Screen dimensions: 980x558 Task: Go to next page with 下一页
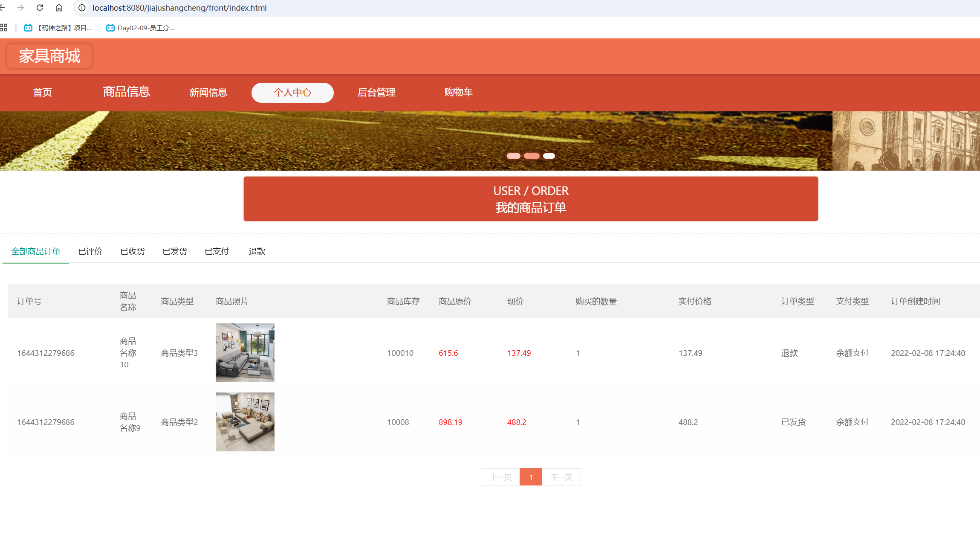[561, 477]
